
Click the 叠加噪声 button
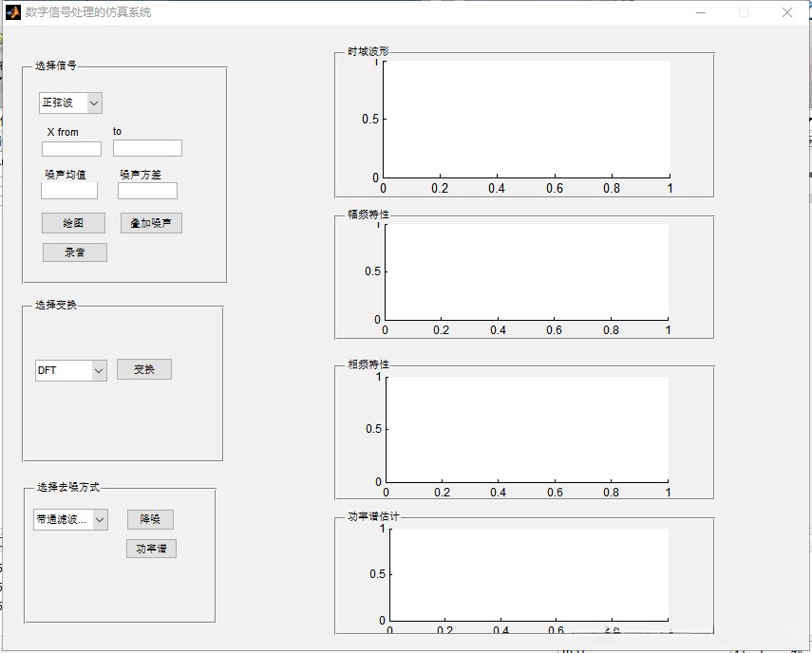(151, 223)
